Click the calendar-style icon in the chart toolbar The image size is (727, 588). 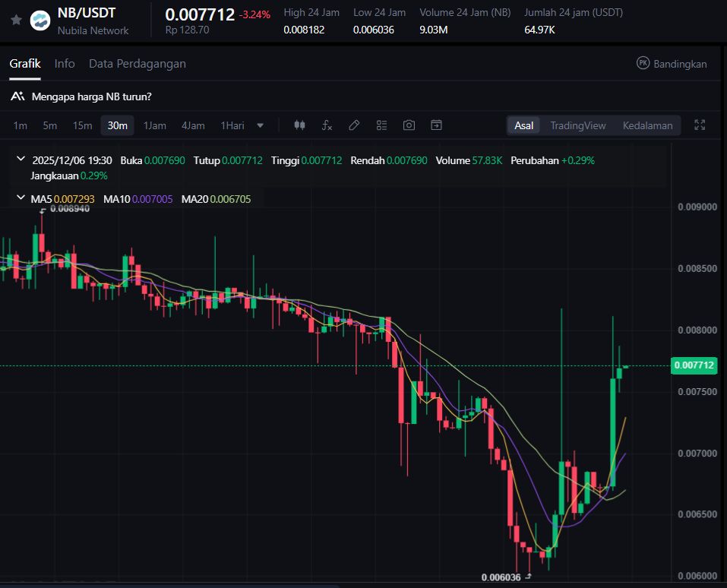[x=436, y=125]
